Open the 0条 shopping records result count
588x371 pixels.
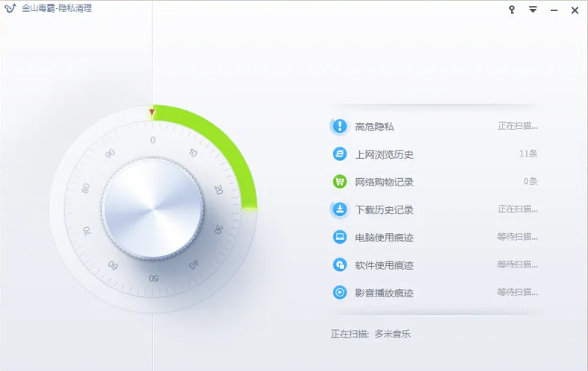pos(530,182)
